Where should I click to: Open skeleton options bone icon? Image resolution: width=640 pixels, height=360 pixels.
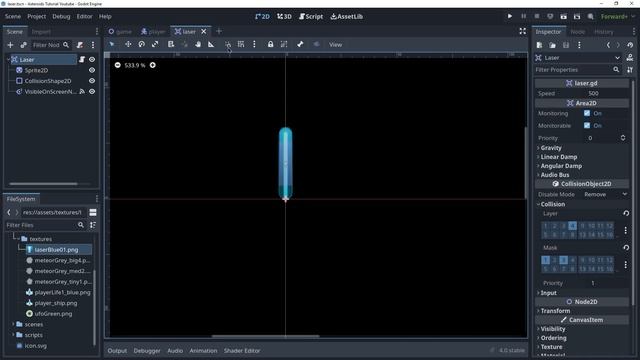click(x=300, y=44)
